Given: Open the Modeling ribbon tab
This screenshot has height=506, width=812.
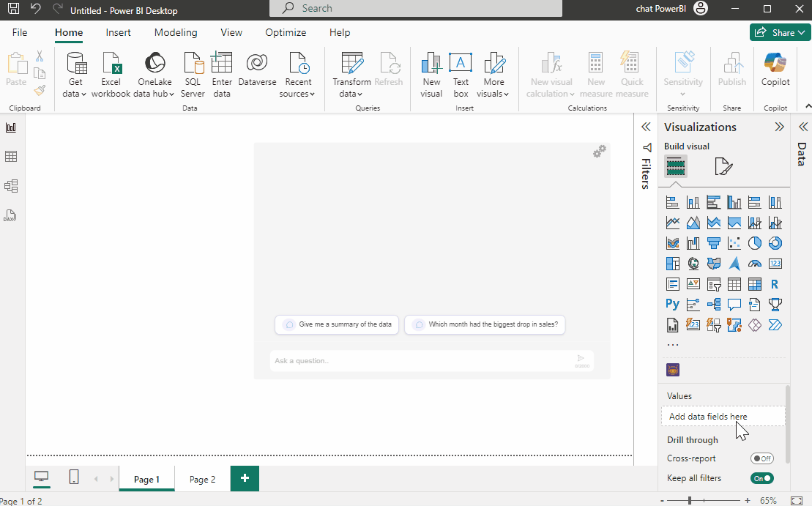Looking at the screenshot, I should (176, 32).
